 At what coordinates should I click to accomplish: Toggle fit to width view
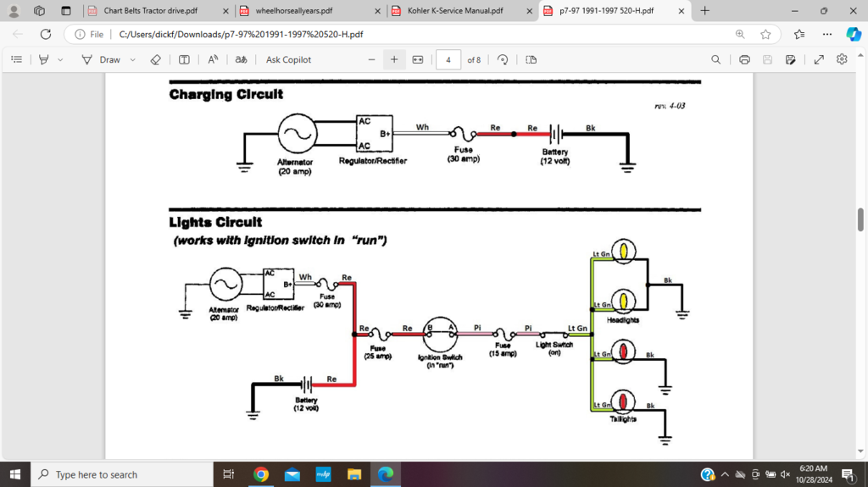[417, 59]
